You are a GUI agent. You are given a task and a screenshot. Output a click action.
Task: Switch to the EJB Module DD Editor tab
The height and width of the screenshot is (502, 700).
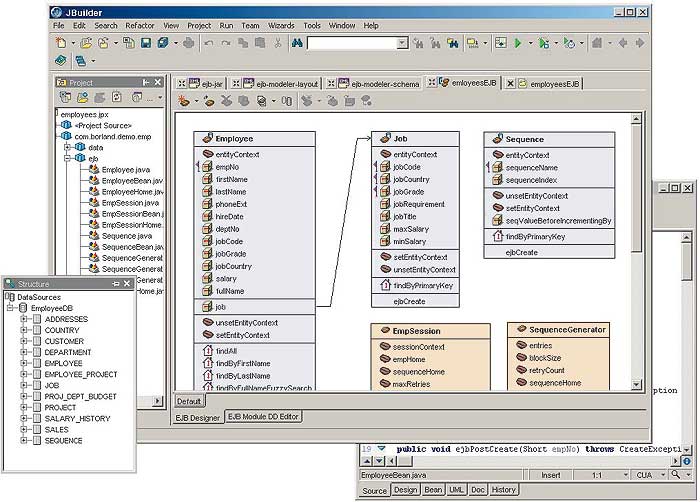pos(263,416)
